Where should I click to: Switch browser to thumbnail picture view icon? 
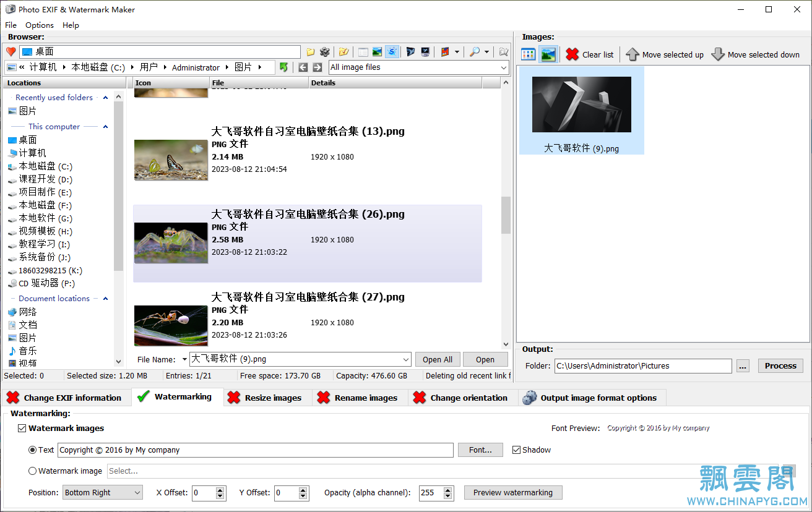[x=377, y=52]
